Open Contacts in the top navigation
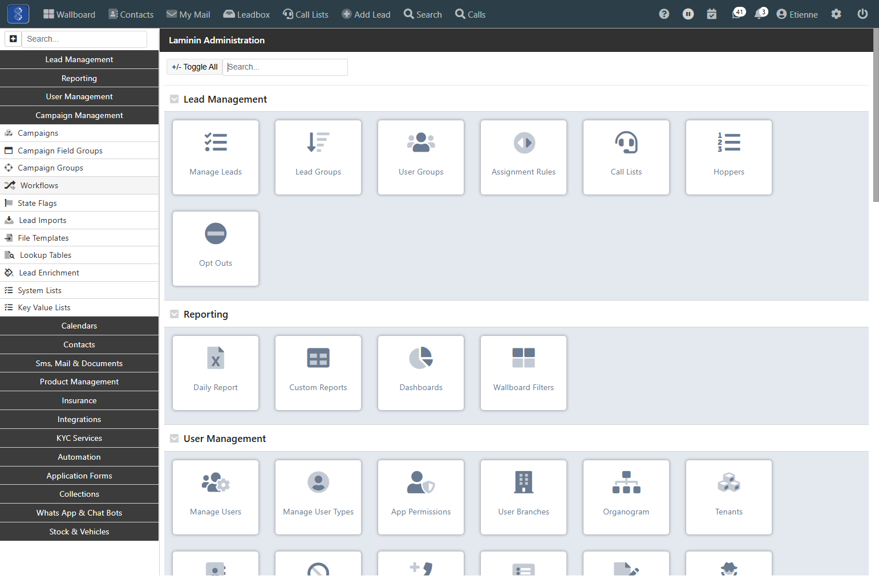The width and height of the screenshot is (879, 588). point(131,14)
